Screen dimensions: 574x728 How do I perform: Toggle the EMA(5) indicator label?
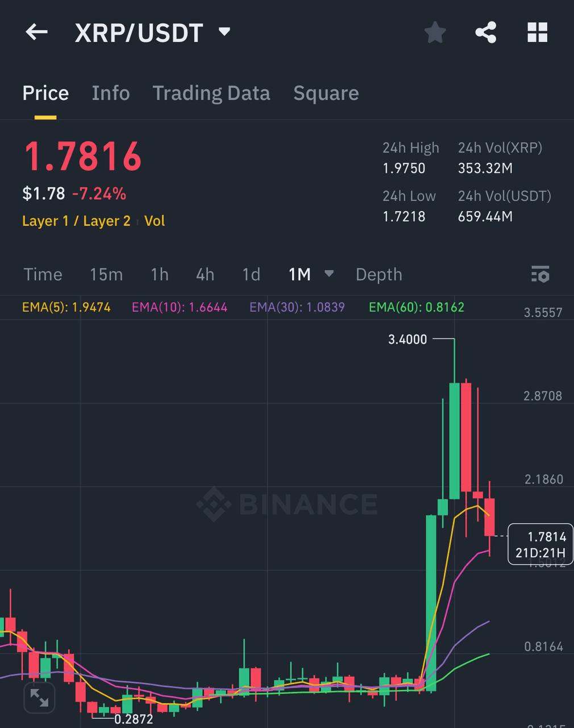pos(66,307)
